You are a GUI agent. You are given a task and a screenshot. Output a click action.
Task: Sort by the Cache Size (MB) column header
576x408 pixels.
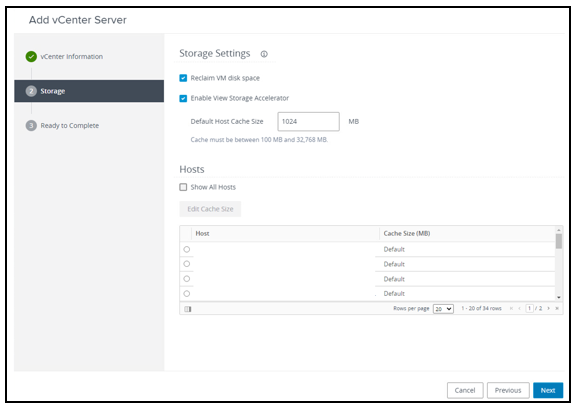click(407, 234)
